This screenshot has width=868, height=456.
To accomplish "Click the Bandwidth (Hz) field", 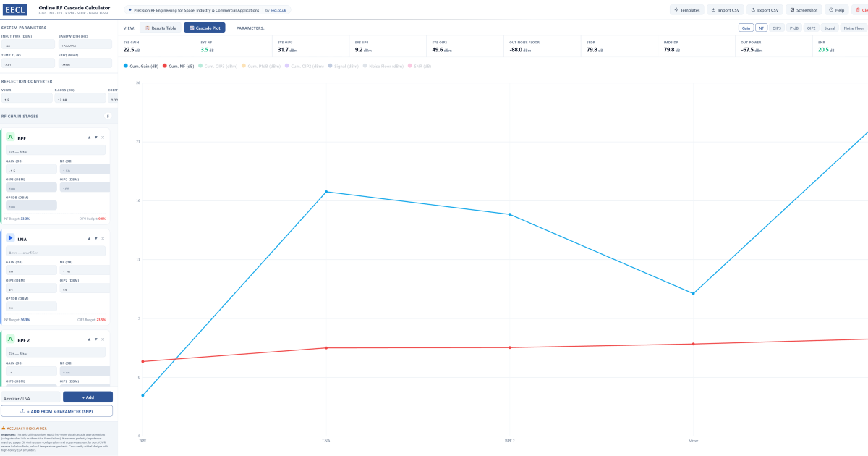I will coord(85,44).
